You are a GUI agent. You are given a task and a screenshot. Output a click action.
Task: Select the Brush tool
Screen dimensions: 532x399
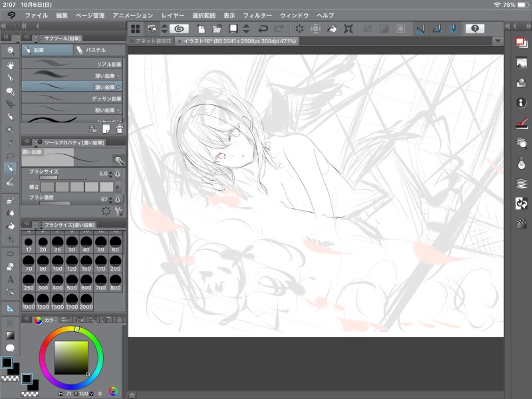click(x=11, y=182)
